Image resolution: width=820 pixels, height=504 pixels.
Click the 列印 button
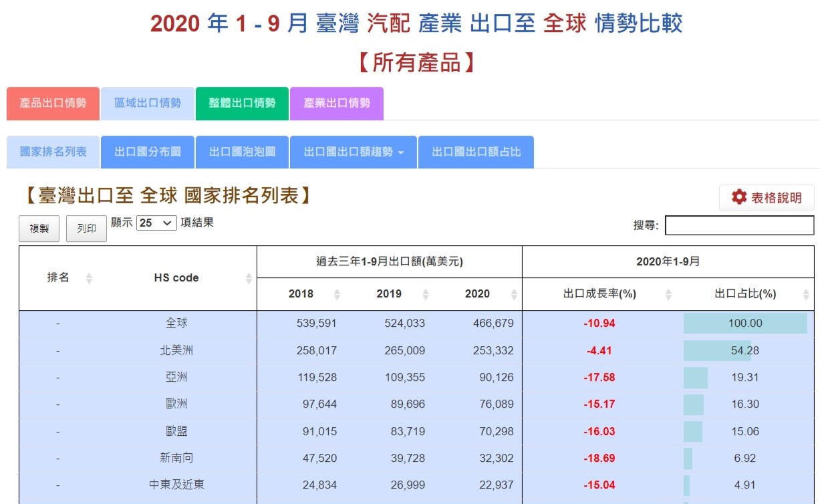click(86, 229)
